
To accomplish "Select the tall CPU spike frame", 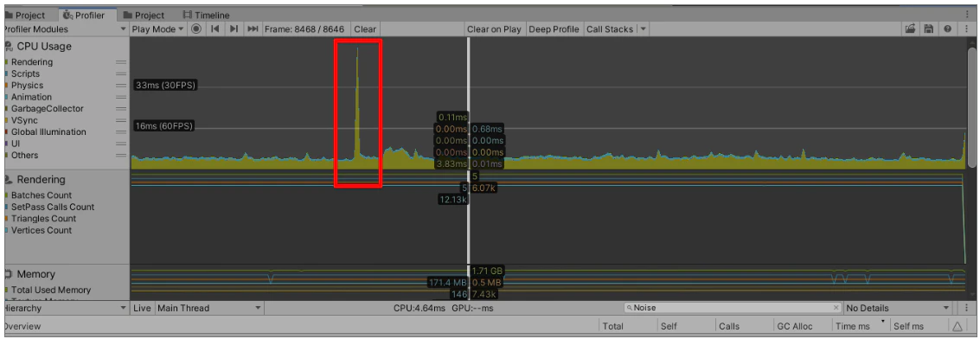I will tap(357, 106).
